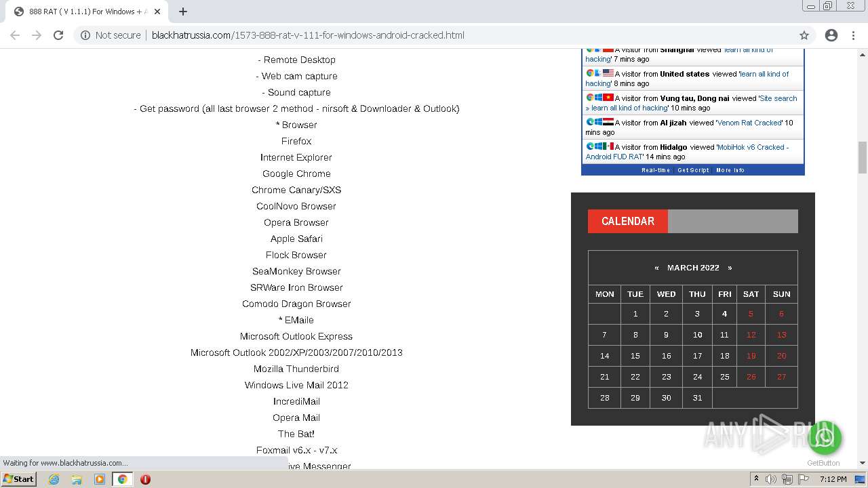Show hidden tray icons arrow
This screenshot has height=488, width=868.
(x=756, y=479)
